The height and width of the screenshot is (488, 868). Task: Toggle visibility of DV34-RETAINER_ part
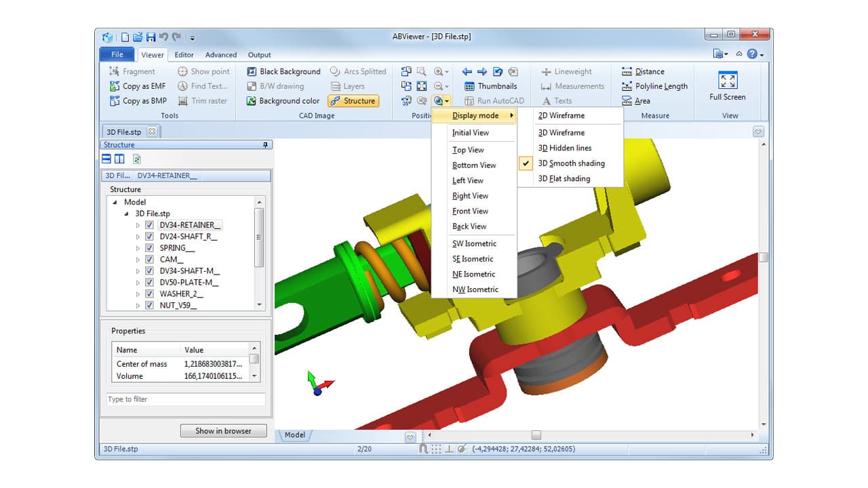tap(149, 225)
